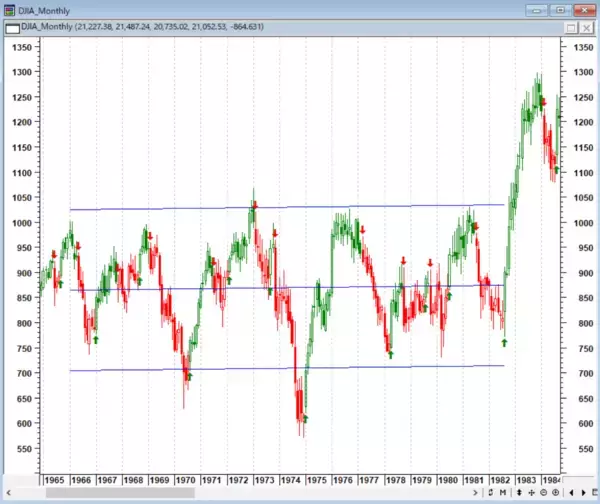
Task: Click the red sell arrow at the 1973 peak
Action: click(255, 205)
